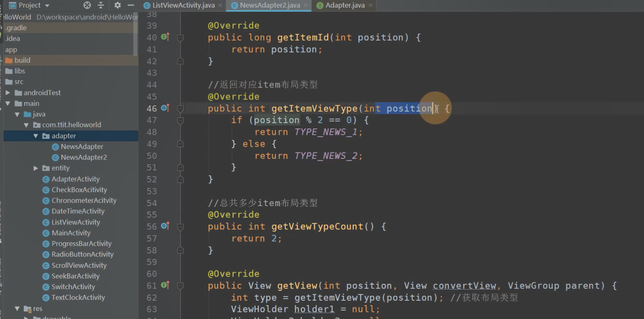Open ProgressBarActivity class in tree
Screen dimensions: 644x319
pyautogui.click(x=82, y=244)
